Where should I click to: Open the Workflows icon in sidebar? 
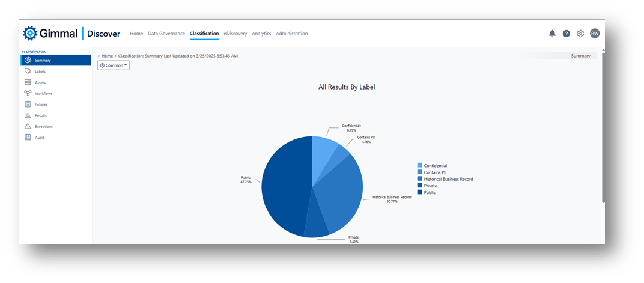click(x=28, y=93)
